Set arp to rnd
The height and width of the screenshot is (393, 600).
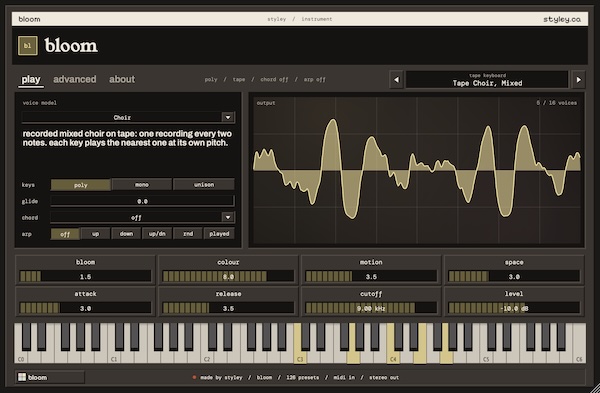(x=188, y=234)
